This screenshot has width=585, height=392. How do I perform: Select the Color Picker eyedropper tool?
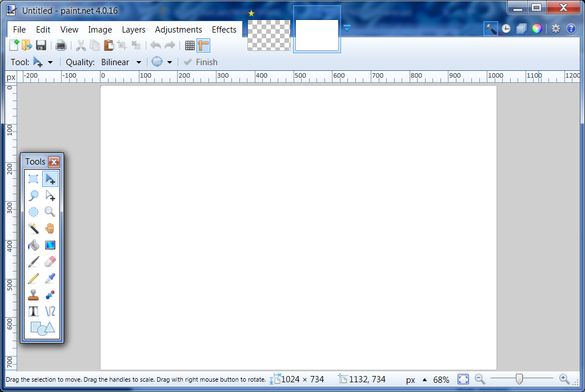tap(50, 278)
